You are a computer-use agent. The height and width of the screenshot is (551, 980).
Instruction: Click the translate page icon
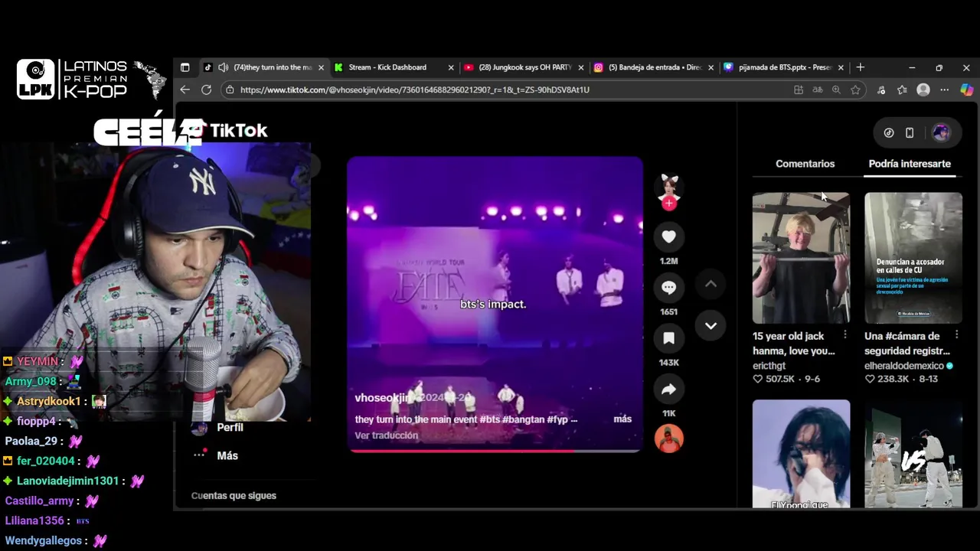(x=818, y=90)
